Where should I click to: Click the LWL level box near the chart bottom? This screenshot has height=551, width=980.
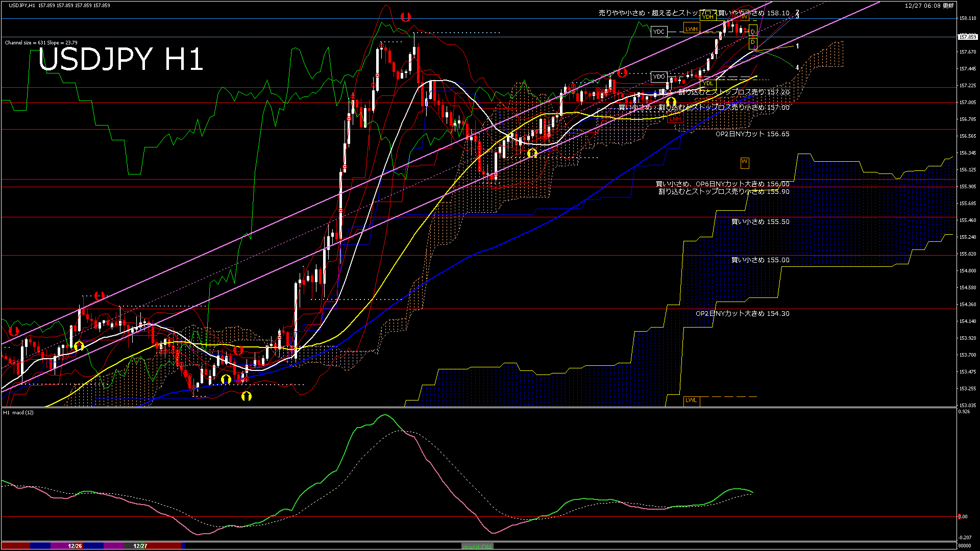(x=691, y=400)
